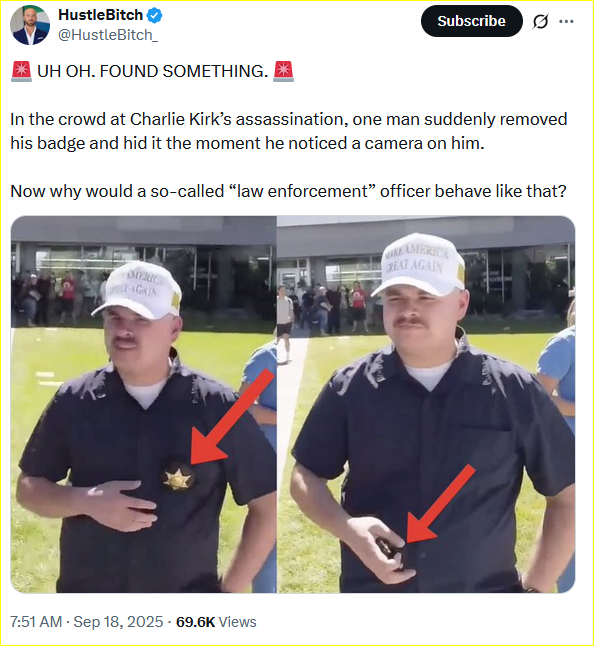
Task: Open the left photo showing the badge
Action: pyautogui.click(x=143, y=404)
